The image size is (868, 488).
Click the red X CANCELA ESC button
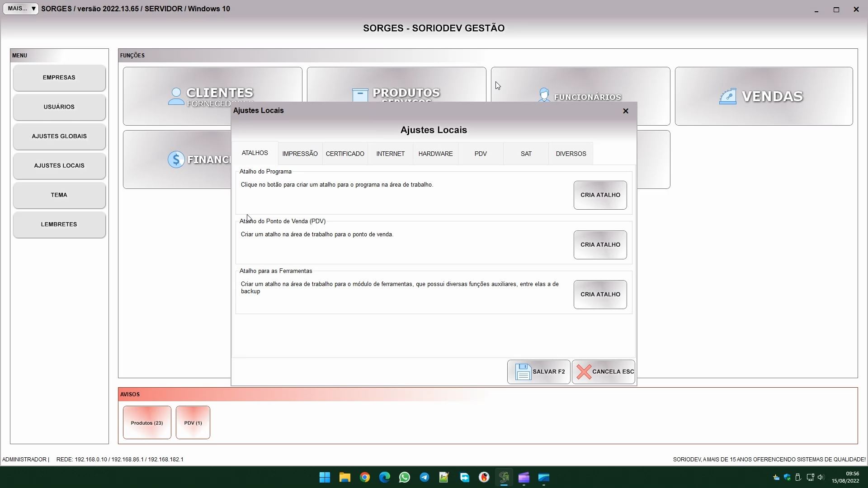tap(603, 372)
